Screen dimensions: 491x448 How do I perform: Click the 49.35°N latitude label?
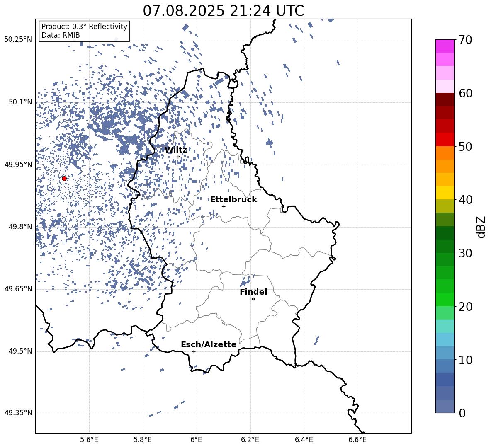point(18,413)
